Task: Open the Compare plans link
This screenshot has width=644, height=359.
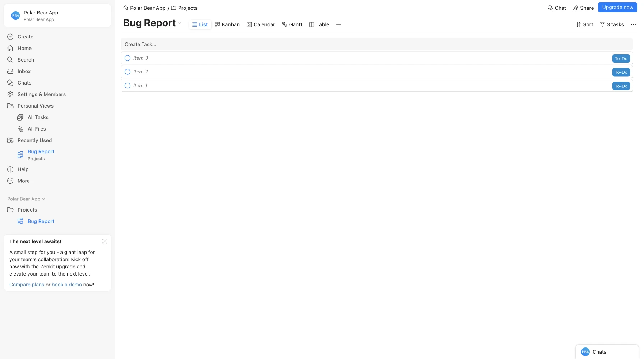Action: 27,285
